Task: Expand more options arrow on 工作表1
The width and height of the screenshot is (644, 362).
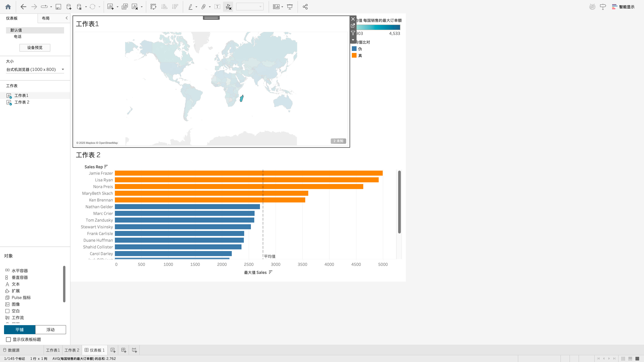Action: pos(353,40)
